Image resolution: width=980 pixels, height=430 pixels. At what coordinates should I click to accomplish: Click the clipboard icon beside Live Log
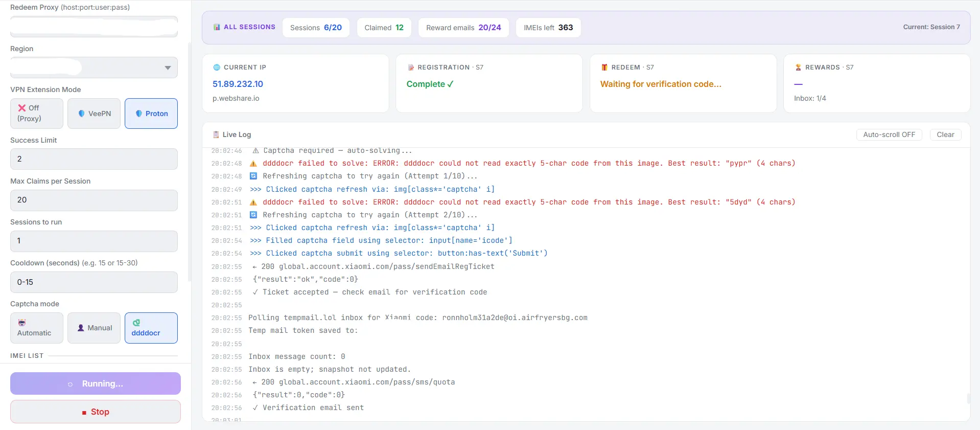216,134
